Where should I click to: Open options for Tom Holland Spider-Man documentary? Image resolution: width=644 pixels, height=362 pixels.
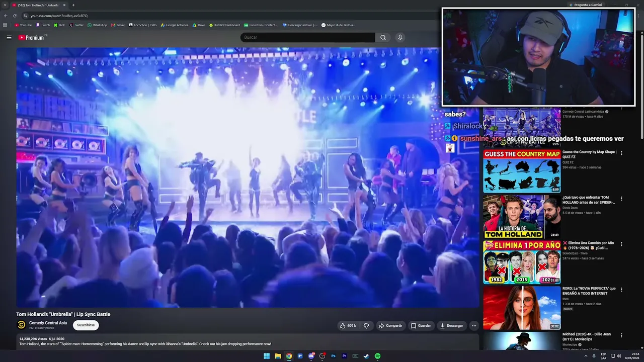(621, 199)
